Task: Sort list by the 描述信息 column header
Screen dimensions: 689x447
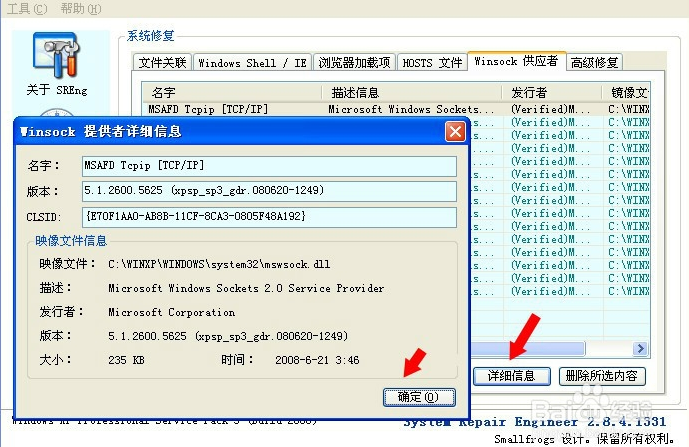Action: 412,92
